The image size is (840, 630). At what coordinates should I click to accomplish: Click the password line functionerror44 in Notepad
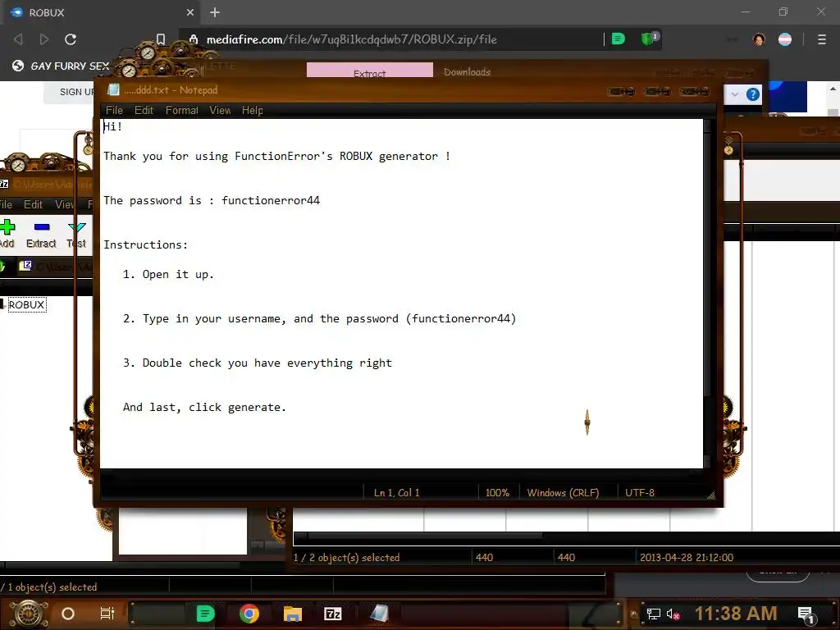[x=212, y=200]
